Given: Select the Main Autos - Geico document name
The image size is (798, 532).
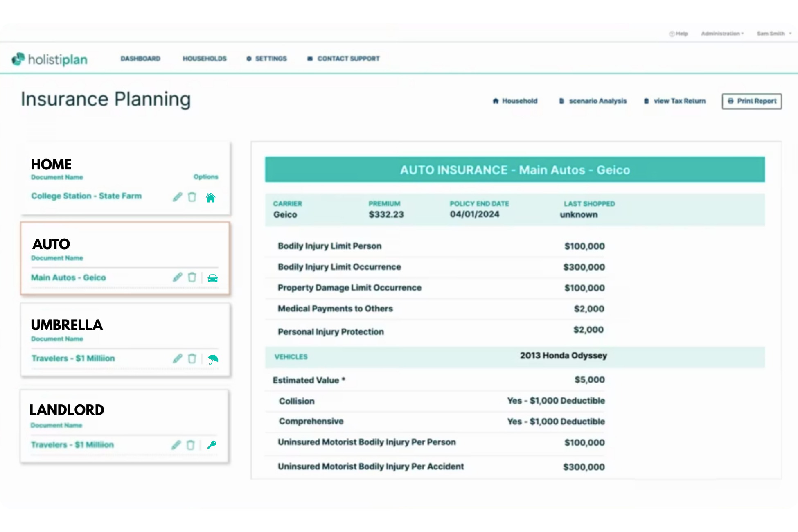Looking at the screenshot, I should [x=68, y=277].
